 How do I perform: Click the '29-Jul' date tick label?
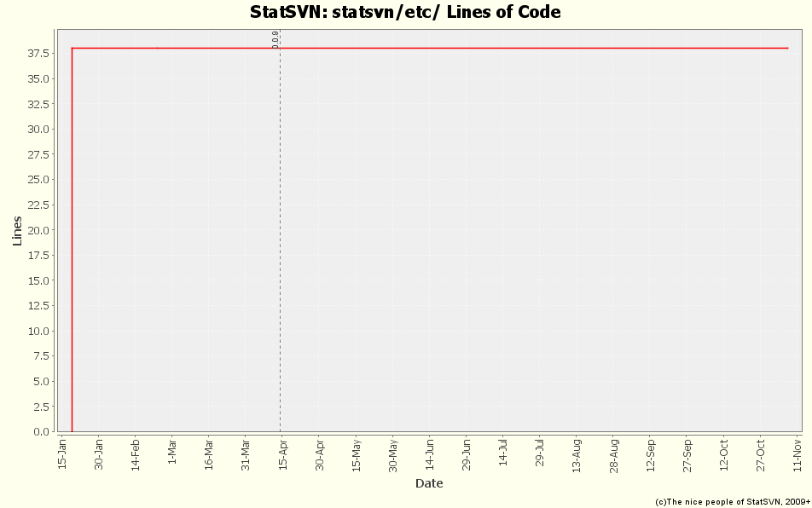click(x=540, y=452)
